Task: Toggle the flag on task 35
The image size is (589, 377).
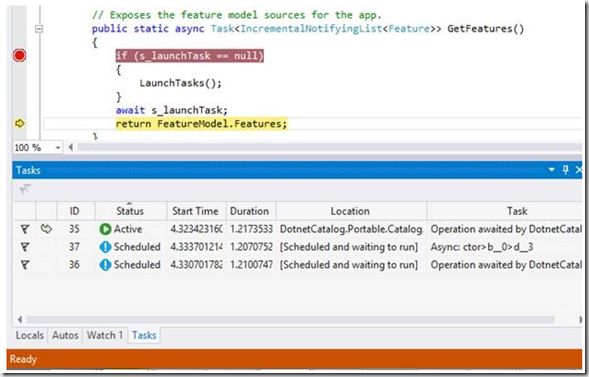Action: pos(25,229)
